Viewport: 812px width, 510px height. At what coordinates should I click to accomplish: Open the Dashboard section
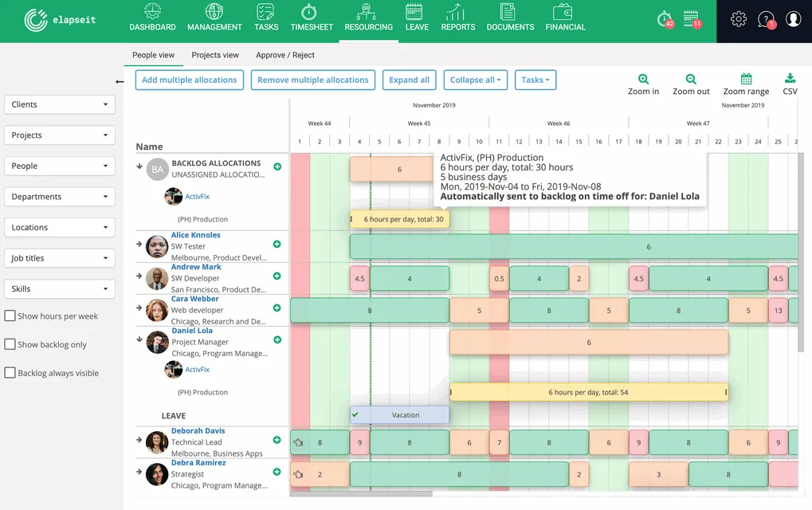click(x=152, y=18)
